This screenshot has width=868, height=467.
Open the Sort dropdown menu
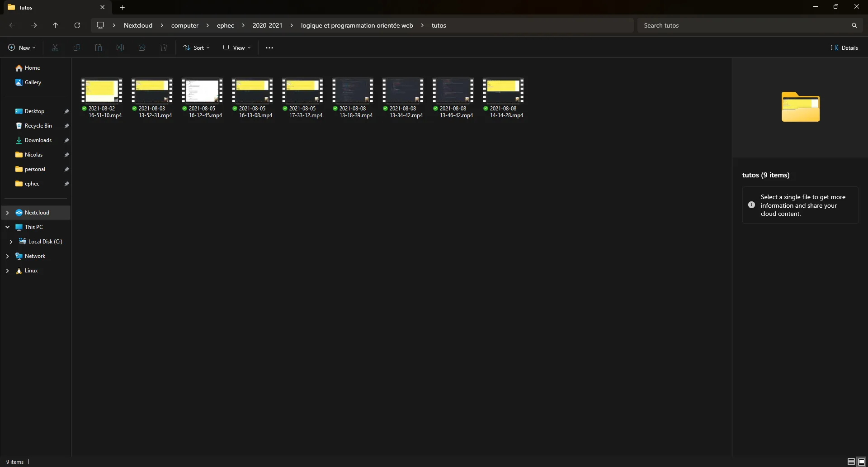[196, 48]
